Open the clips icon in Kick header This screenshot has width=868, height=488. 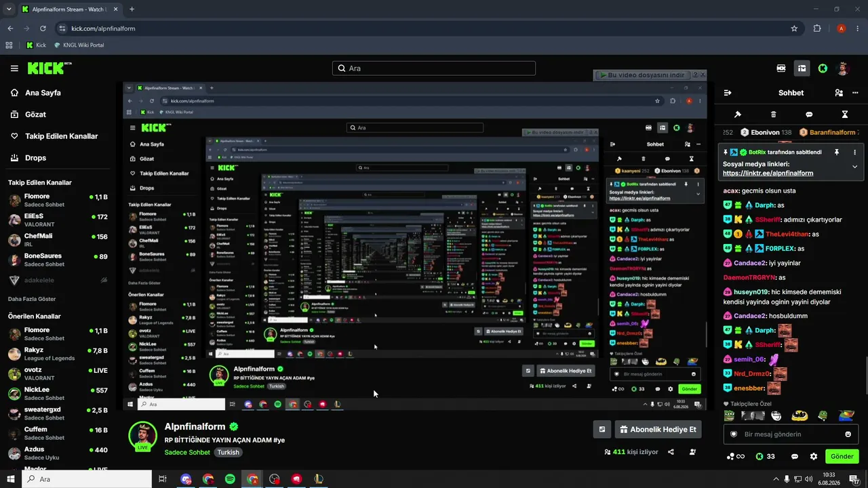pos(781,68)
